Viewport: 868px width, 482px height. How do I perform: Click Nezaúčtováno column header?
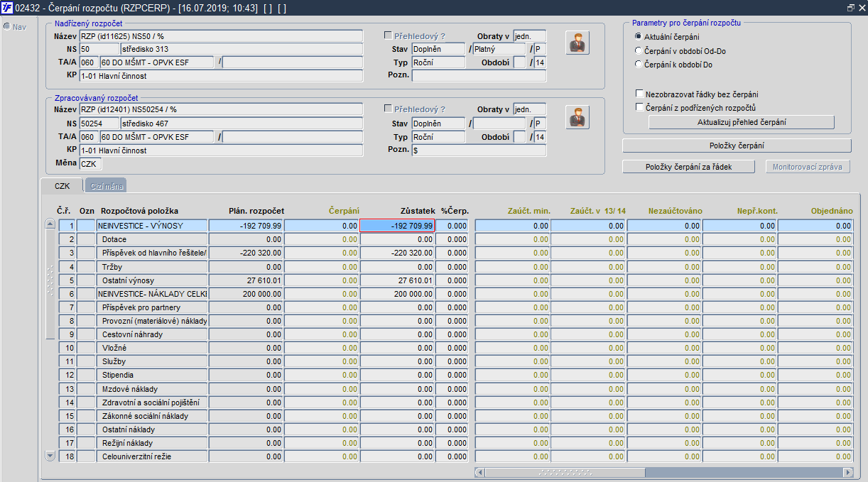(675, 211)
